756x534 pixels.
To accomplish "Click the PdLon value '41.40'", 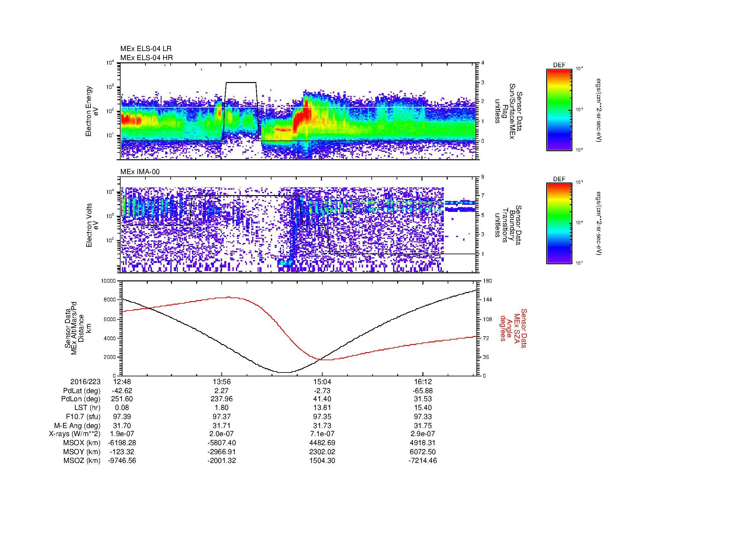I will click(x=322, y=399).
